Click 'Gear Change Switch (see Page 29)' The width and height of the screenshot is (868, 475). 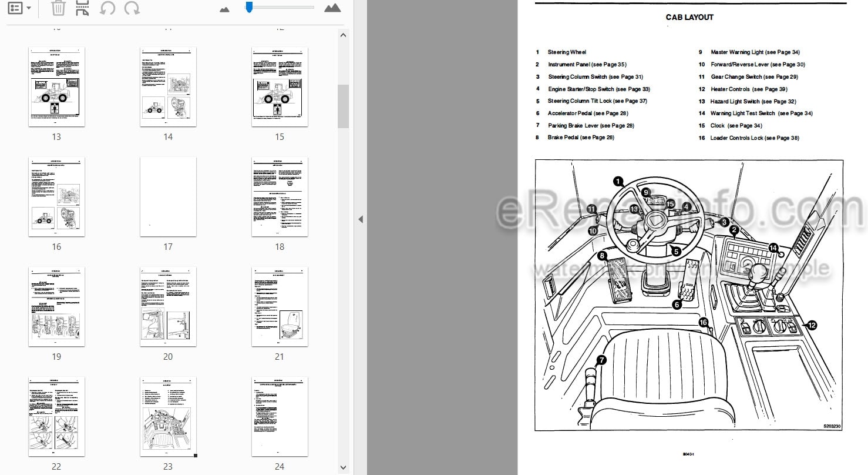[754, 77]
